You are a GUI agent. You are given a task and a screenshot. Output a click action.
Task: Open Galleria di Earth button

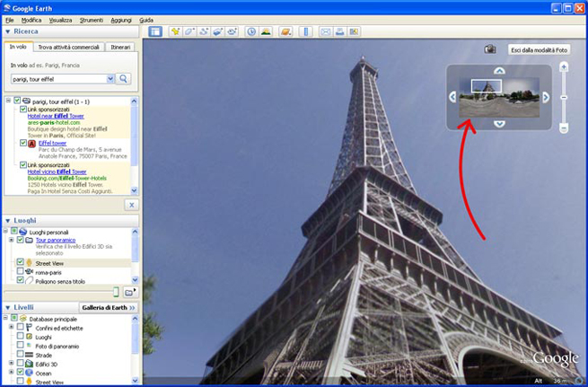click(109, 307)
